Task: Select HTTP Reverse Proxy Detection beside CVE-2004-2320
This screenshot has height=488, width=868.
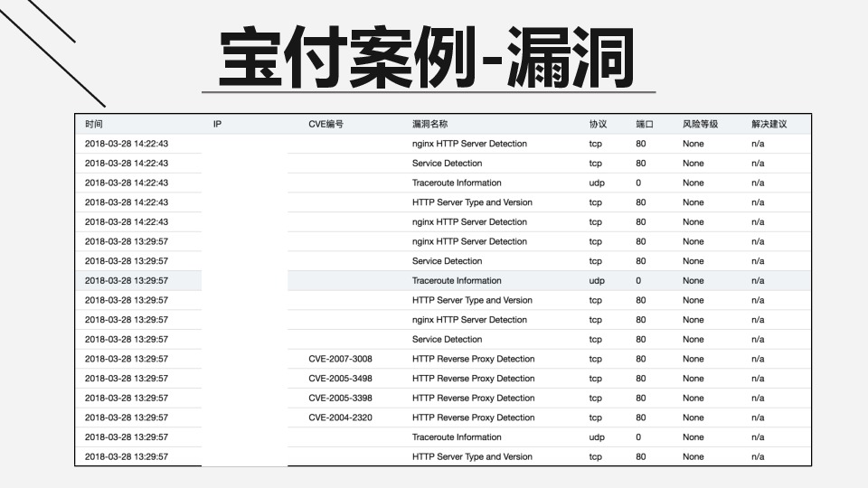Action: coord(473,418)
